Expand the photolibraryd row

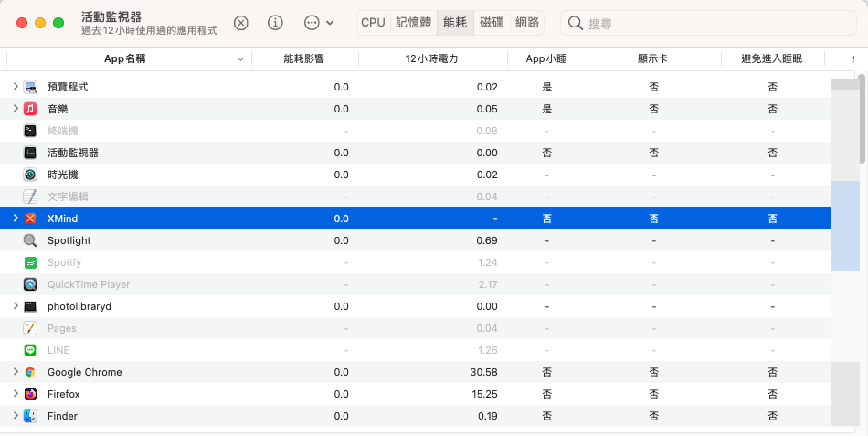pyautogui.click(x=16, y=306)
